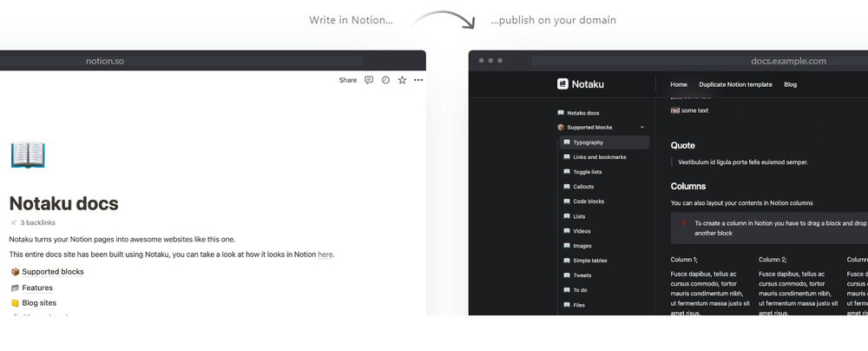
Task: Click the folder icon beside Features
Action: 15,288
